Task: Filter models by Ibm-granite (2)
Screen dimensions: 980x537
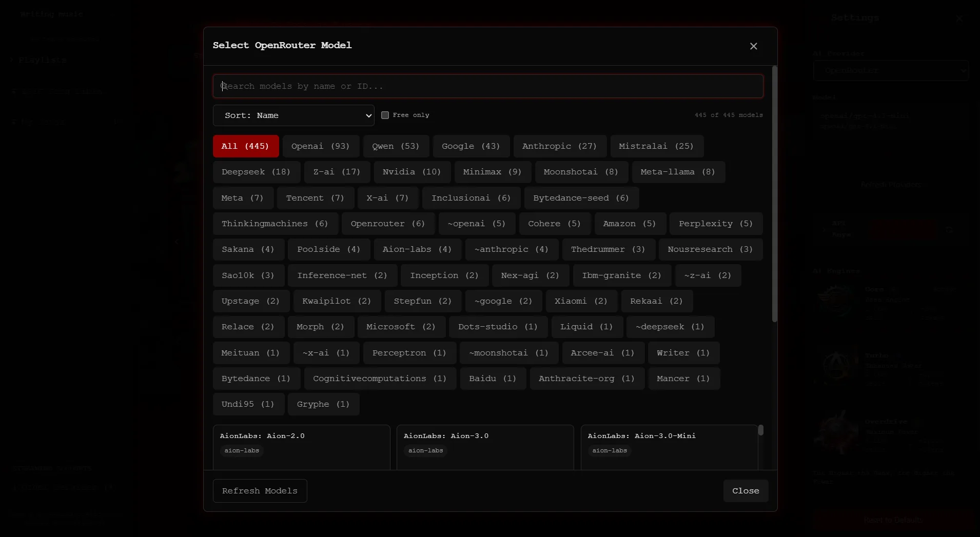Action: tap(622, 275)
